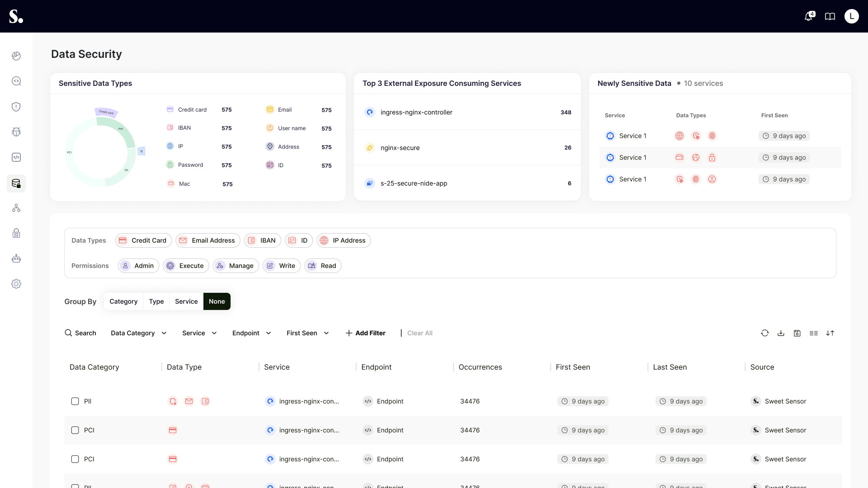
Task: Open the notifications bell
Action: click(809, 16)
